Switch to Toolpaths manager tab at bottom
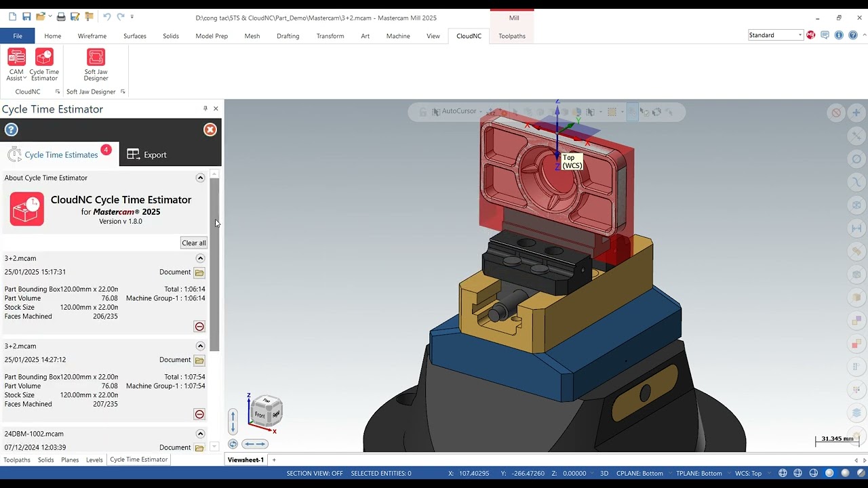 (x=17, y=460)
